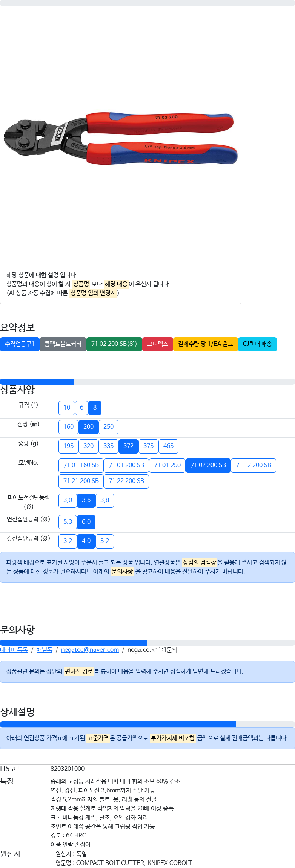This screenshot has height=868, width=295.
Task: Select model 71 22 200 SB
Action: pos(126,481)
